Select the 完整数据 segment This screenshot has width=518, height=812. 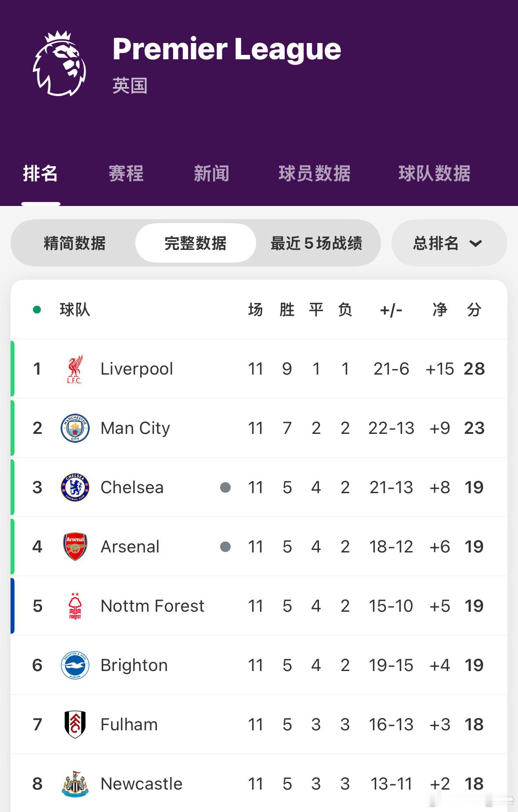[x=196, y=243]
